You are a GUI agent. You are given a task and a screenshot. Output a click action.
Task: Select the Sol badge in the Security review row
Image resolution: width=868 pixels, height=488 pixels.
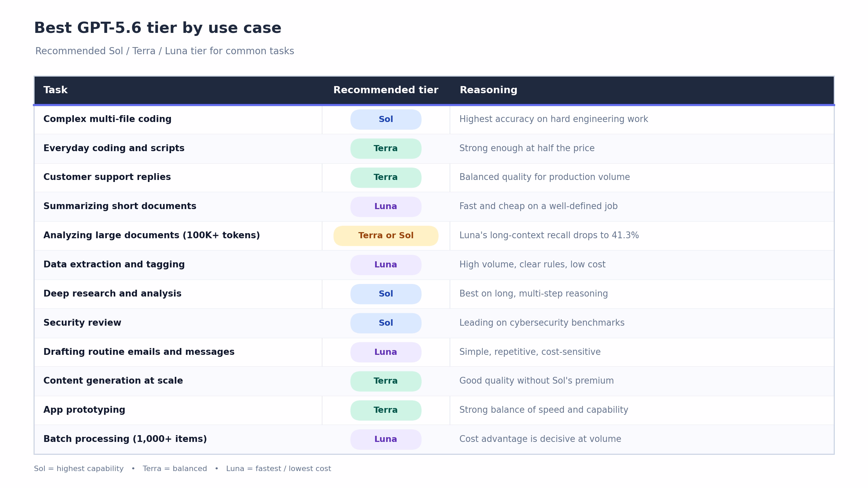tap(386, 323)
